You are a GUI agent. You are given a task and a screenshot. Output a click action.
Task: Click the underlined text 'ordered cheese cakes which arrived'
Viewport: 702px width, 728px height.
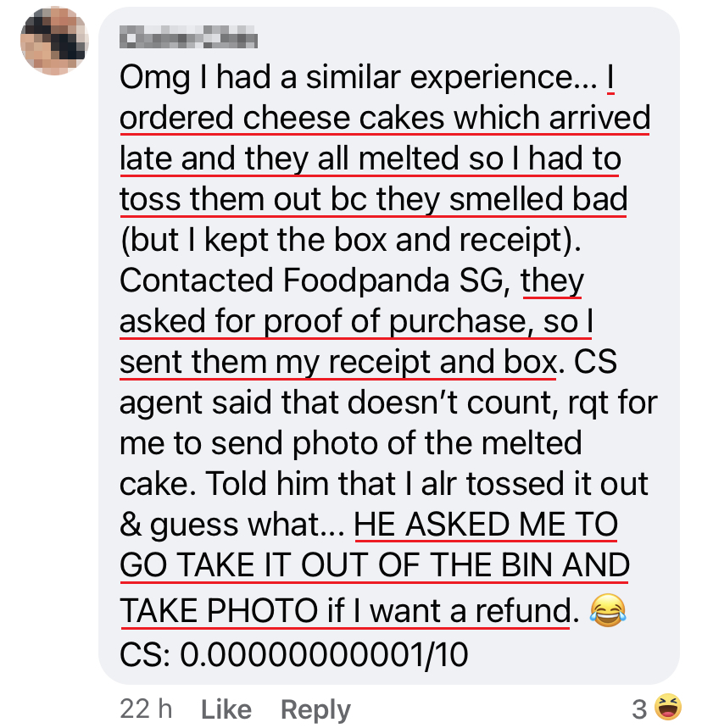click(384, 119)
